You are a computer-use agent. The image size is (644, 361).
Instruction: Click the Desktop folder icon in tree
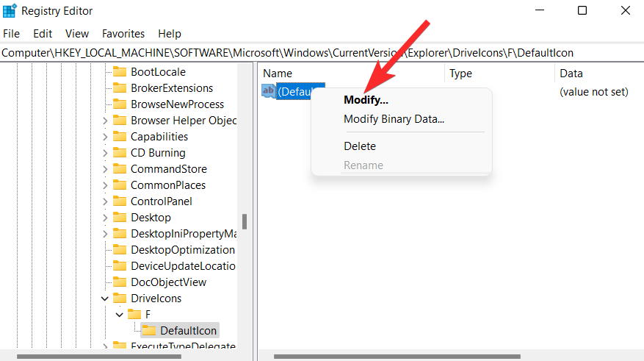[x=120, y=218]
